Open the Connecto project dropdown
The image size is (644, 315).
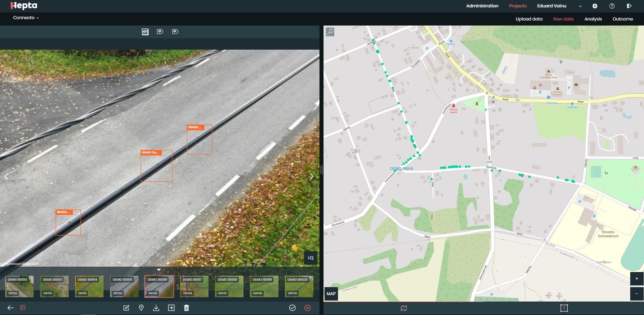pos(26,18)
